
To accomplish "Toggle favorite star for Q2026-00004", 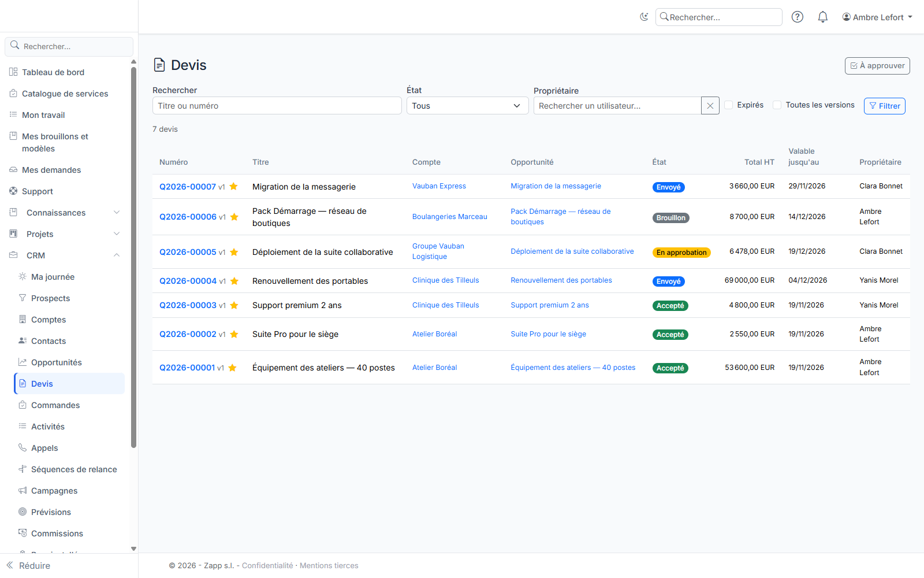I will [234, 281].
